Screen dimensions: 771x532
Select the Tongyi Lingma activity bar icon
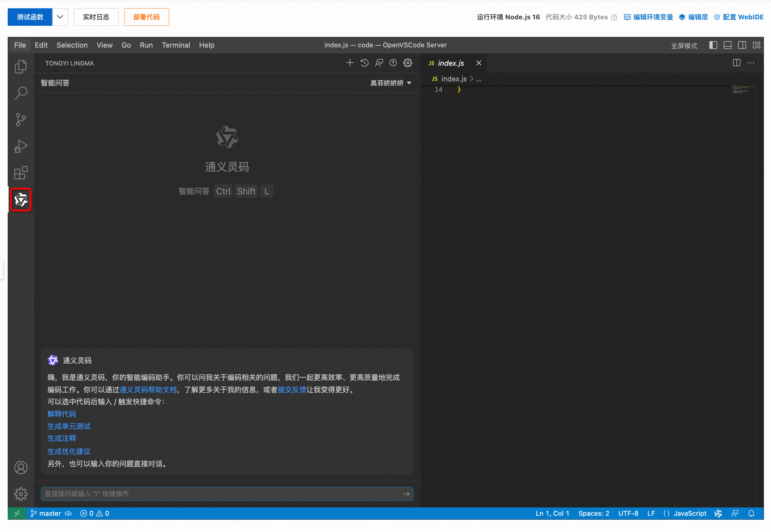(21, 199)
